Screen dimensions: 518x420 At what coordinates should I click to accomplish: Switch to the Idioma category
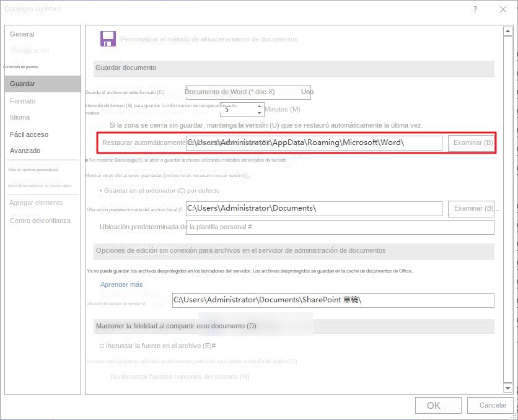point(20,117)
